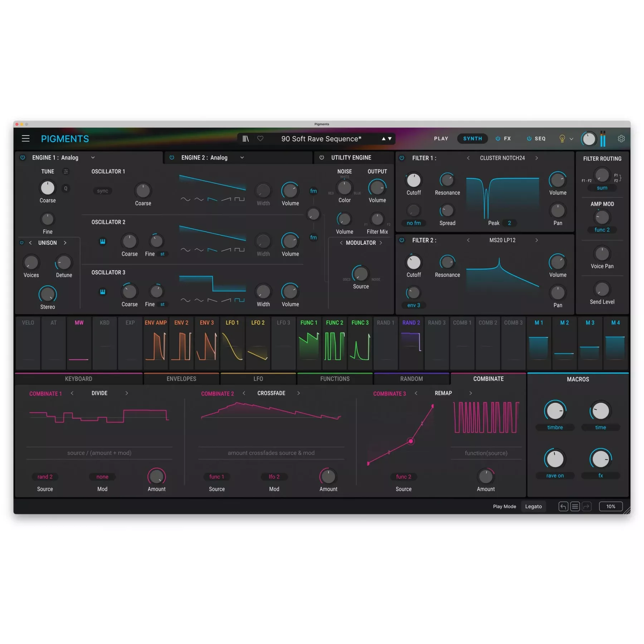Click the undo arrow icon
The width and height of the screenshot is (644, 644).
point(563,506)
